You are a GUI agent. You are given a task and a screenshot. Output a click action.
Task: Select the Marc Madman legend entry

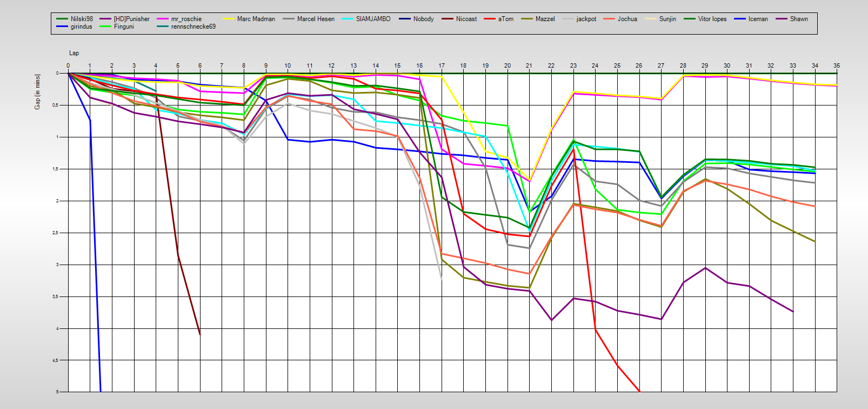(x=256, y=19)
